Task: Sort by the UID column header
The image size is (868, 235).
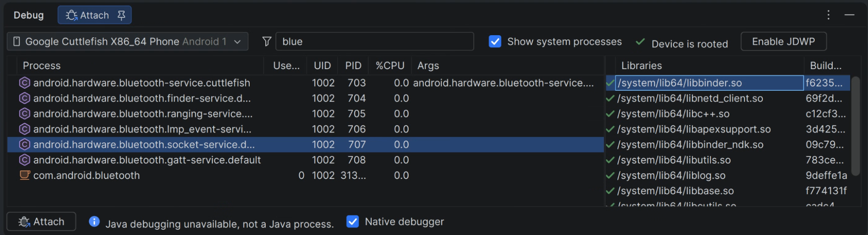Action: [x=322, y=66]
